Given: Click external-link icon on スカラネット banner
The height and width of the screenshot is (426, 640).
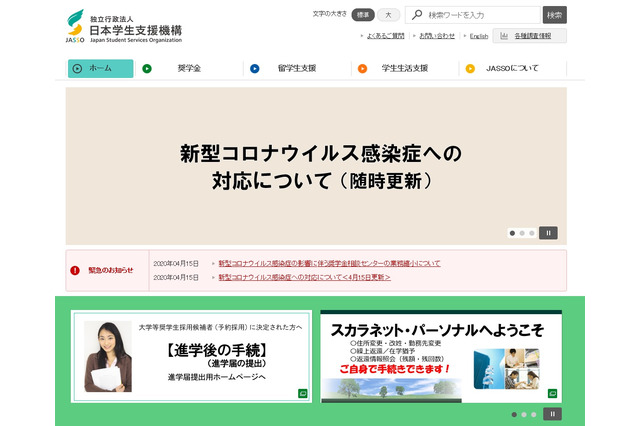Looking at the screenshot, I should (x=552, y=393).
